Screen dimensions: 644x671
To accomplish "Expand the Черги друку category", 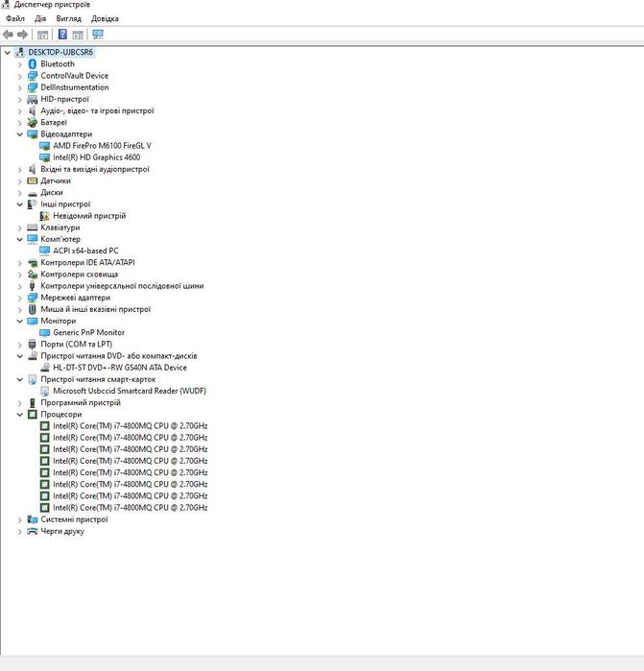I will [20, 532].
